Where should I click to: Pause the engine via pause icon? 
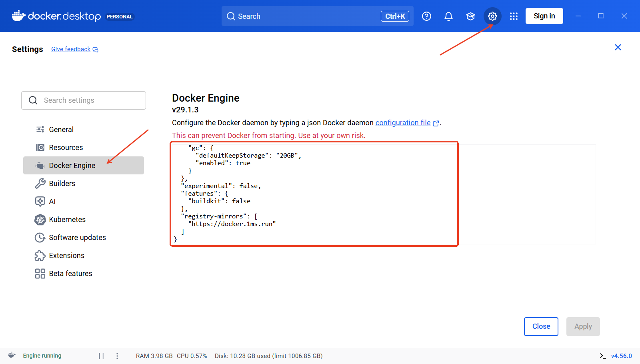tap(101, 356)
